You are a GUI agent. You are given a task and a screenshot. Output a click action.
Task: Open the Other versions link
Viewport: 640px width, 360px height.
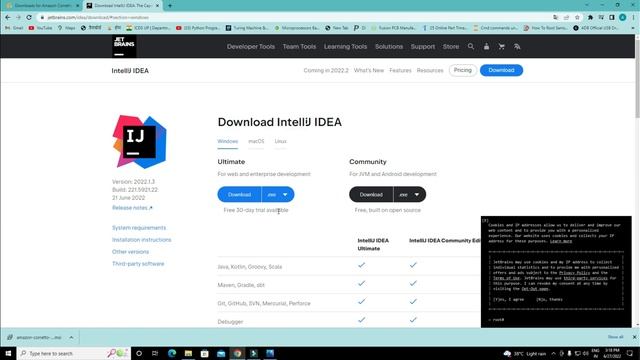130,252
